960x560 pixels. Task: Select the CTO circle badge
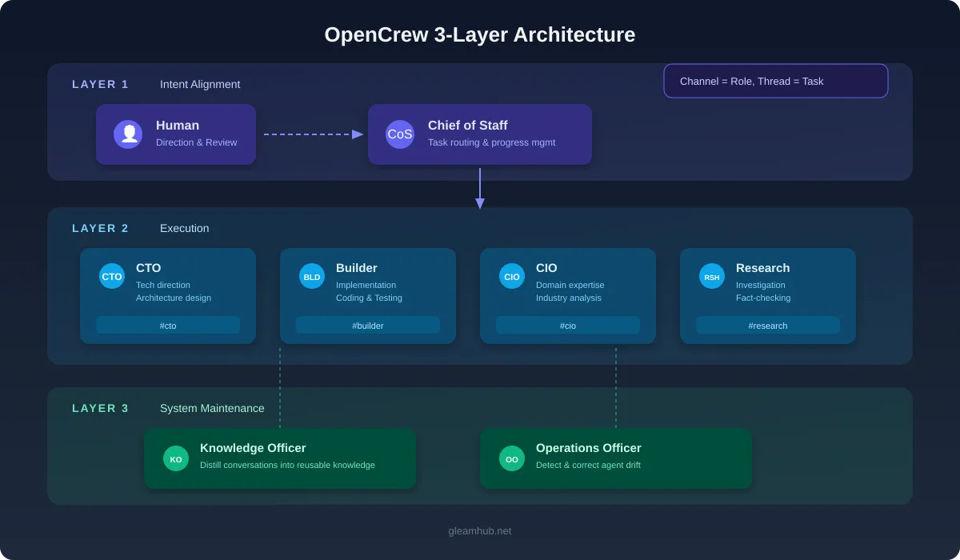111,275
